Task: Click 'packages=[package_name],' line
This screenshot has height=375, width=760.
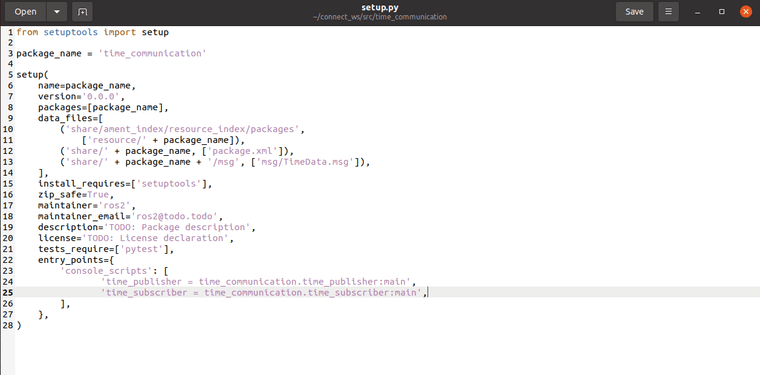Action: 103,108
